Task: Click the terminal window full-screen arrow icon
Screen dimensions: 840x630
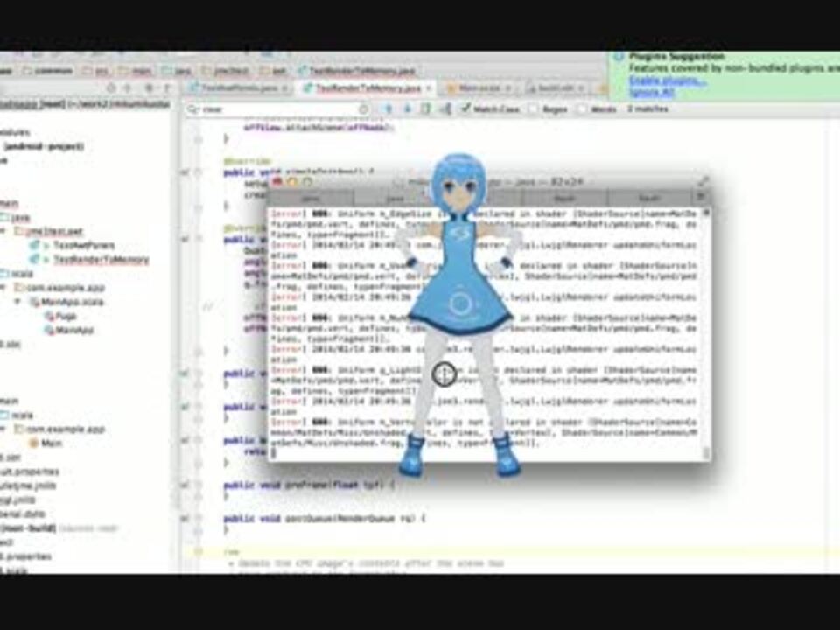Action: [x=703, y=182]
